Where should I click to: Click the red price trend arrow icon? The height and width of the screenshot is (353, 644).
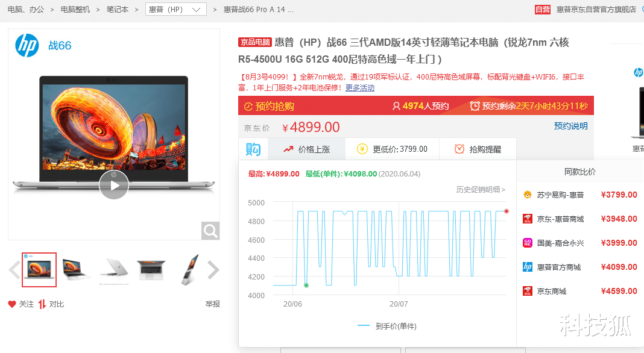[x=288, y=149]
